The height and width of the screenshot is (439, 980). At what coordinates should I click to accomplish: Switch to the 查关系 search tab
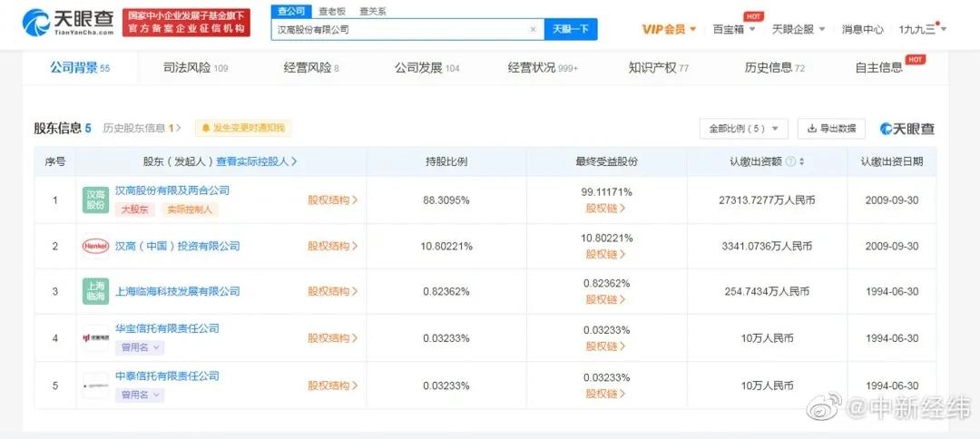pyautogui.click(x=373, y=11)
